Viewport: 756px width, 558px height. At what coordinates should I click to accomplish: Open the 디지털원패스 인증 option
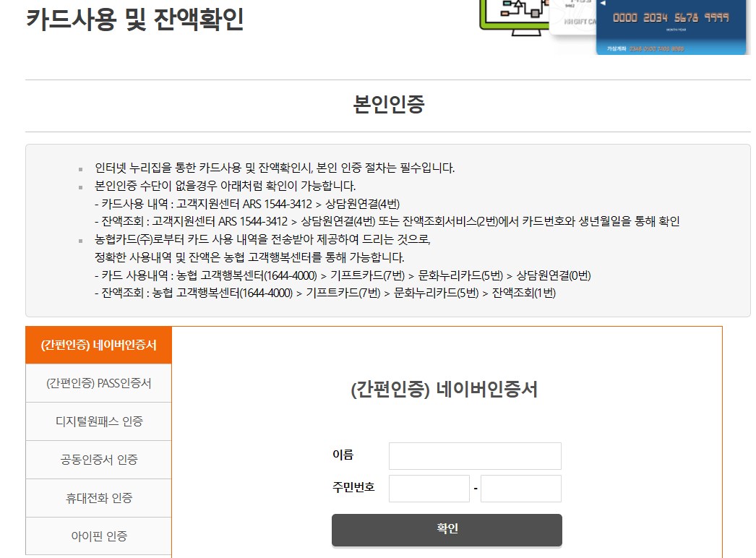(98, 421)
